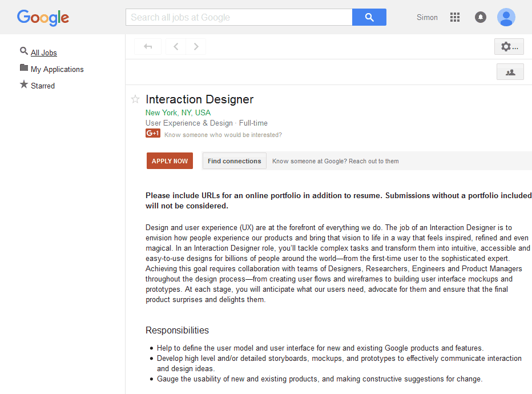Click 'Know someone at Google? Reach out' text

[336, 161]
